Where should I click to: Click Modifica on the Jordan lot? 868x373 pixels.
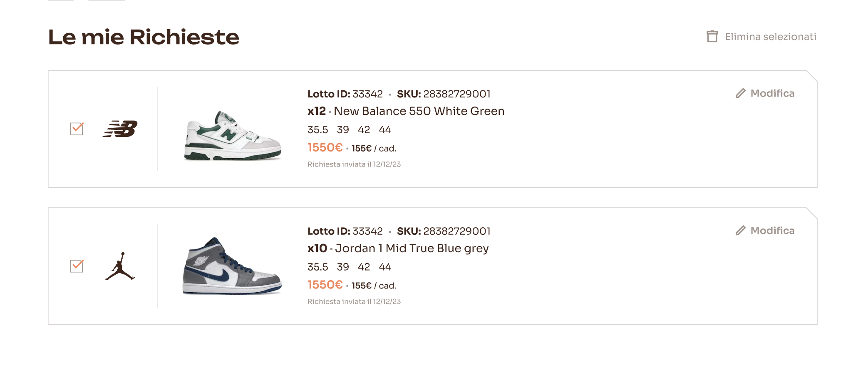tap(772, 231)
